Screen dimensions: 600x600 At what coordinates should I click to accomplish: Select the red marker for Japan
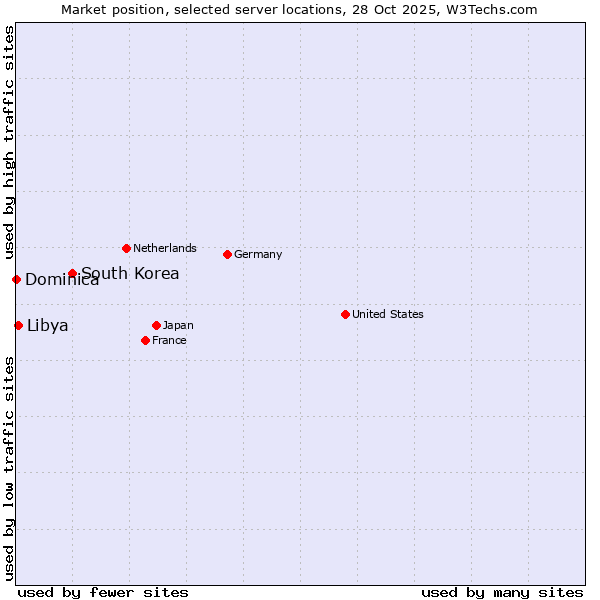click(157, 325)
